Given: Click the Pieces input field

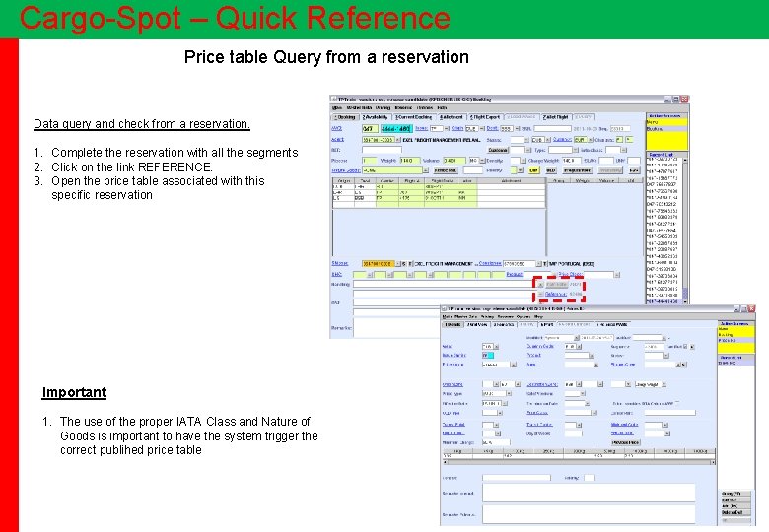Looking at the screenshot, I should pyautogui.click(x=370, y=161).
